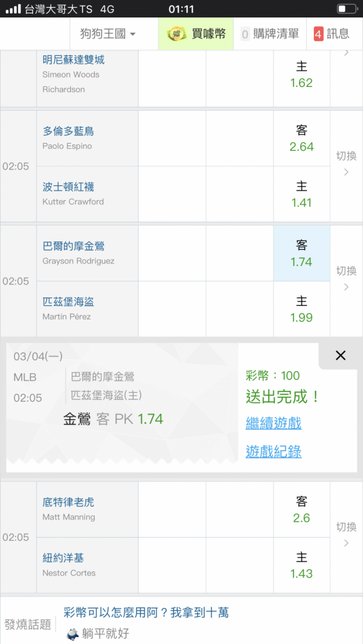Open the 狗狗王國 dropdown menu
This screenshot has width=363, height=644.
pyautogui.click(x=108, y=34)
